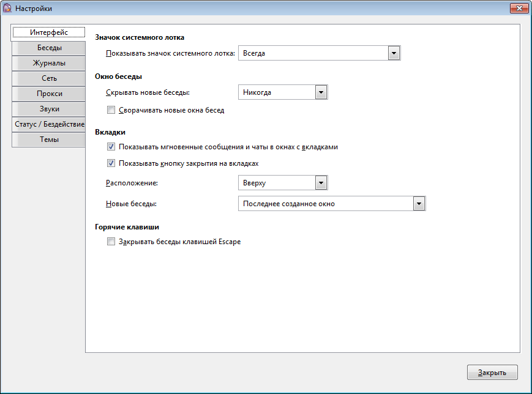Click the Горячие клавиши heading
Viewport: 532px width, 394px height.
[x=127, y=227]
